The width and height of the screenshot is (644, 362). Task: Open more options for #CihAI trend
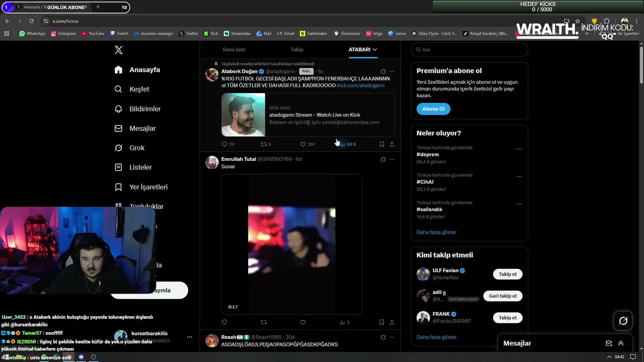click(x=519, y=176)
